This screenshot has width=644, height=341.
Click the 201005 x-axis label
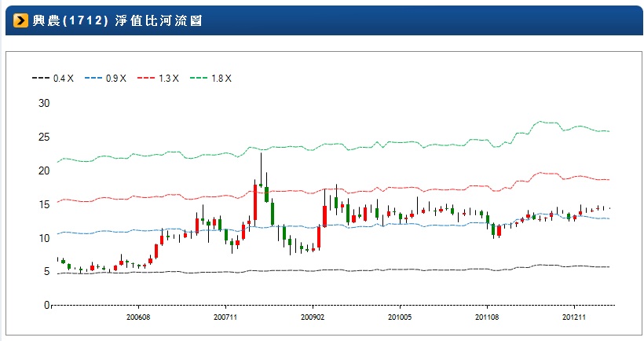[x=400, y=317]
